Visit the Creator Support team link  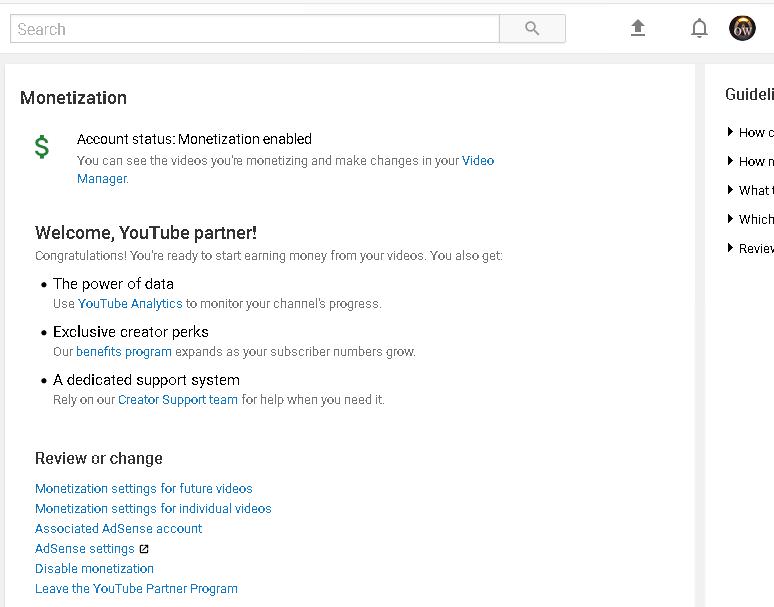pyautogui.click(x=178, y=400)
